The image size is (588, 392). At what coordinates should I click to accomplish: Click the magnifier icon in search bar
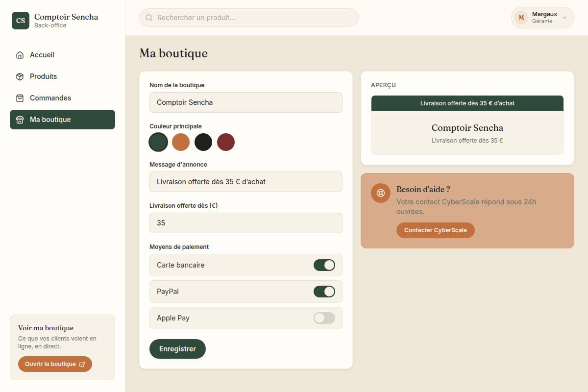pos(149,18)
